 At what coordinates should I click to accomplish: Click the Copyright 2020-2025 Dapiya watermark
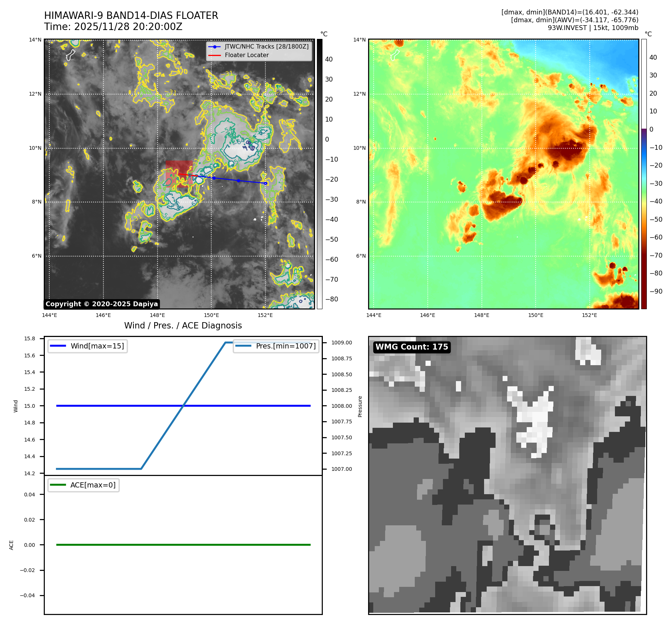[x=102, y=304]
